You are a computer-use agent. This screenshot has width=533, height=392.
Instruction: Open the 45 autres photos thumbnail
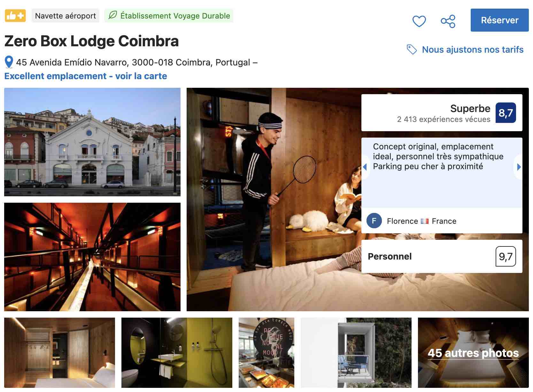coord(473,352)
